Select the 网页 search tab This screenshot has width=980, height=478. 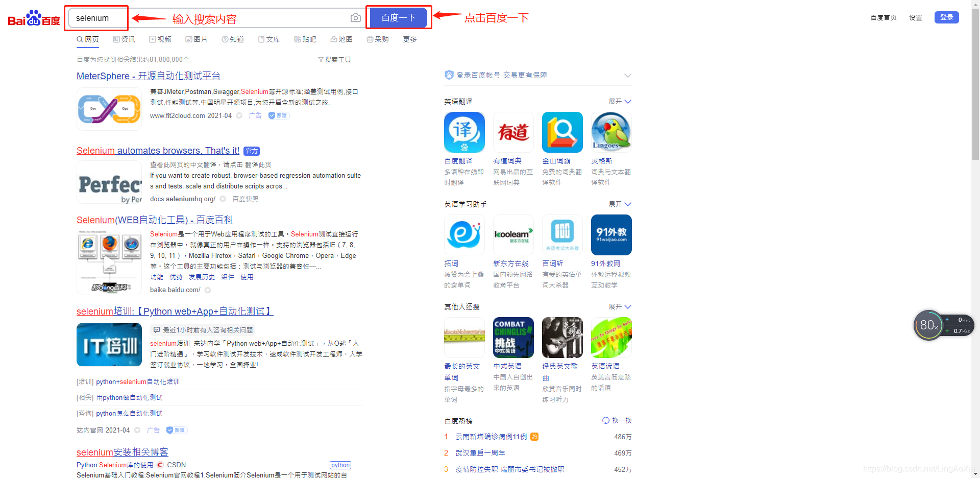pos(88,39)
